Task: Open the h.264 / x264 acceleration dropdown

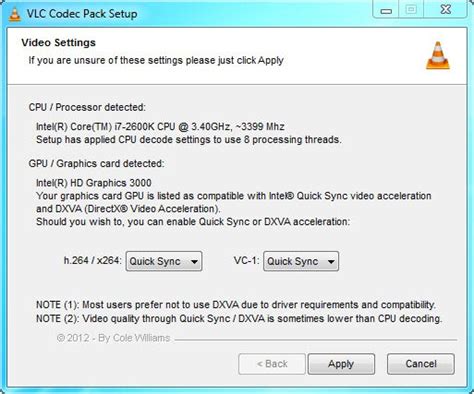Action: [164, 261]
